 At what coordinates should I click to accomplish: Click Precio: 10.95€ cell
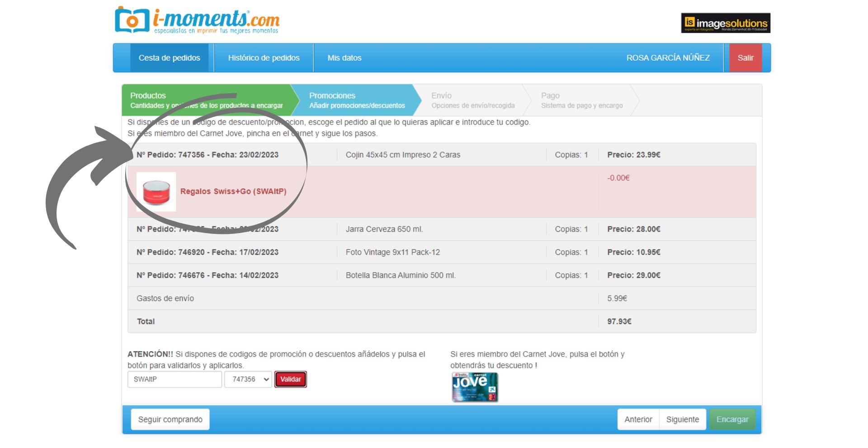[x=634, y=253]
